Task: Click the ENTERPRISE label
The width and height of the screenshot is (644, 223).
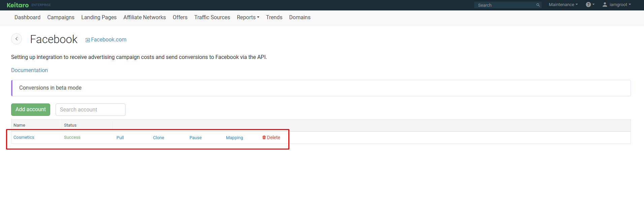Action: point(41,5)
